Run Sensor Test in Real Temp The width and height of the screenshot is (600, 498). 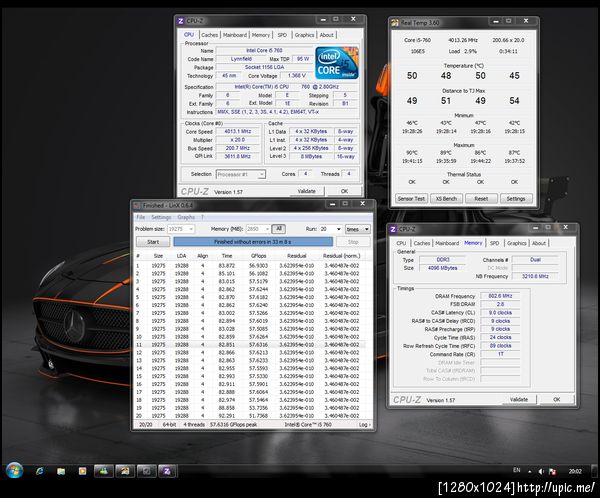pos(411,199)
